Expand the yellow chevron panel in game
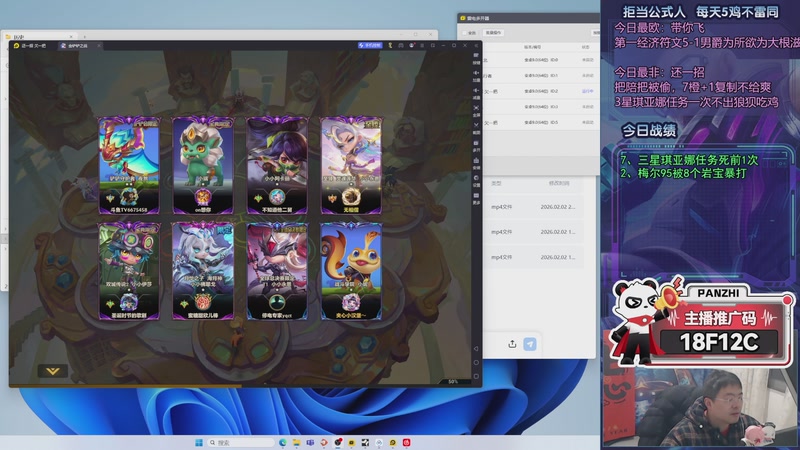 point(53,371)
